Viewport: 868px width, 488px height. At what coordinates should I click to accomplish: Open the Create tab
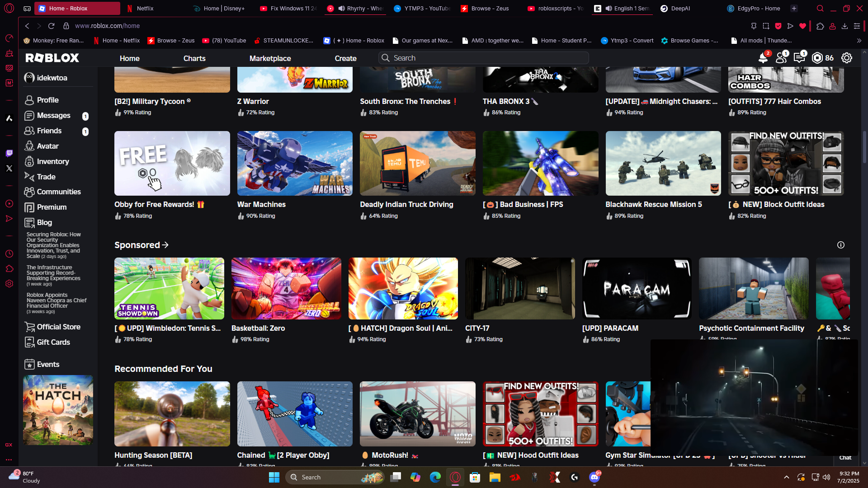point(346,58)
